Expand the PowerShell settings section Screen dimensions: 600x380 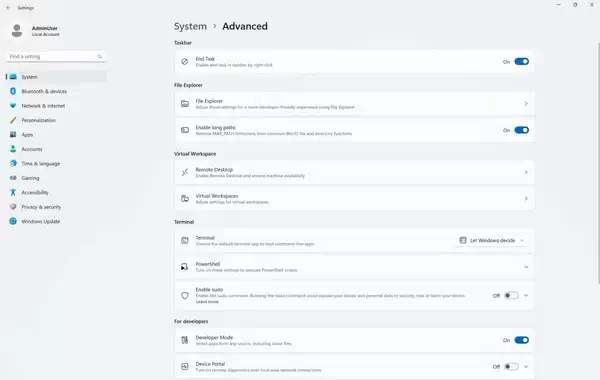[526, 267]
